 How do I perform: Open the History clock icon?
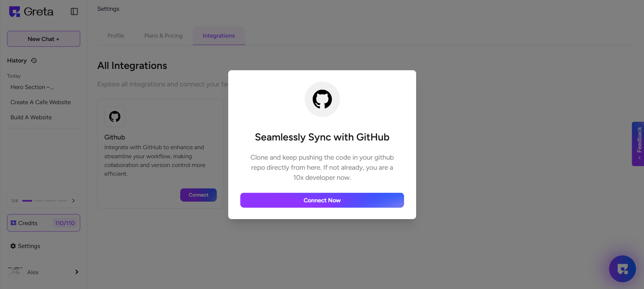coord(34,60)
